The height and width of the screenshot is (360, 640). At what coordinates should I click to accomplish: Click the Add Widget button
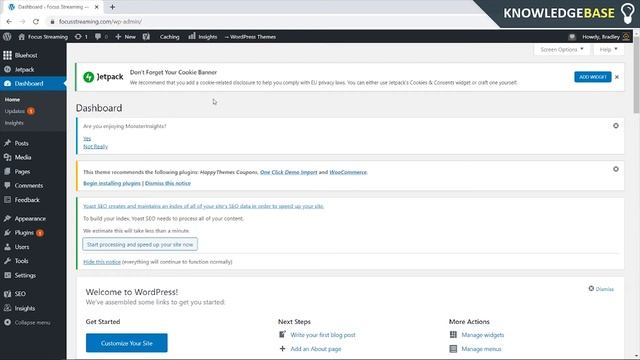tap(593, 77)
